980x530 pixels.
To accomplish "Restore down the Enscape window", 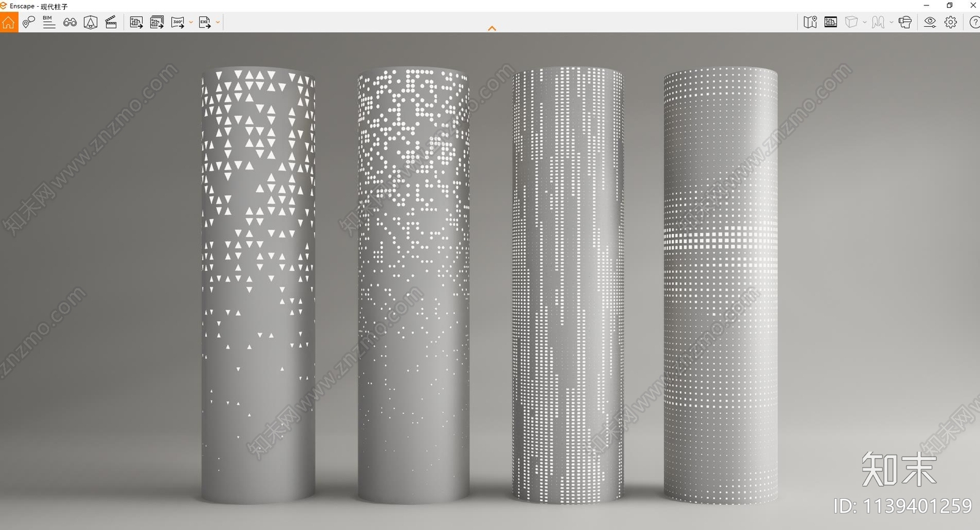I will (949, 6).
